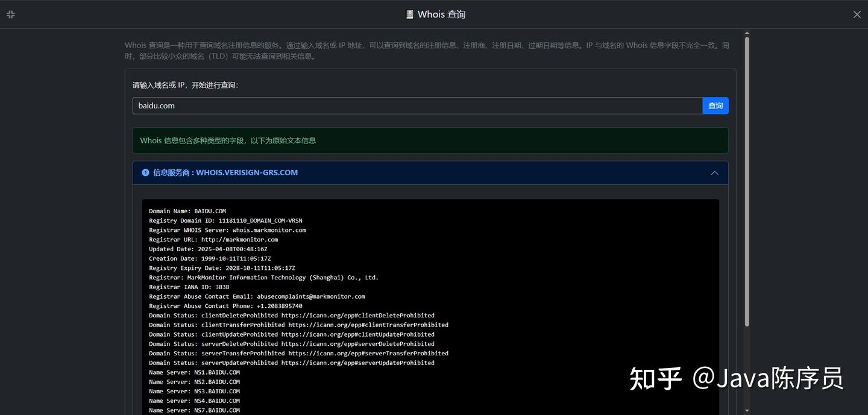The width and height of the screenshot is (868, 415).
Task: Click the icon beside the Whois 查询 title
Action: [410, 14]
